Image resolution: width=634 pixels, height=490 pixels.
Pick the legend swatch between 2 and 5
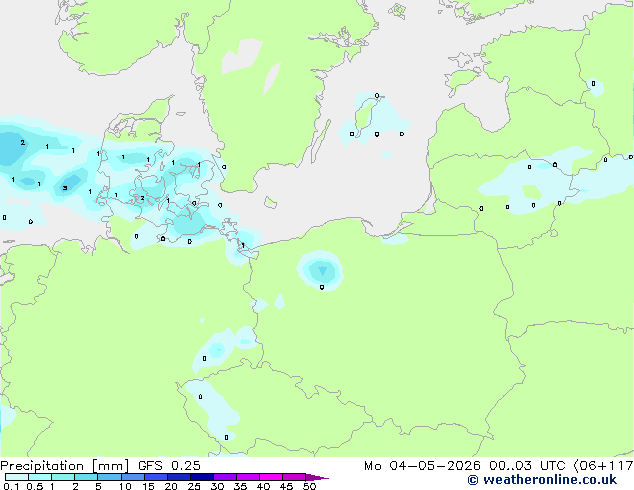coord(86,477)
